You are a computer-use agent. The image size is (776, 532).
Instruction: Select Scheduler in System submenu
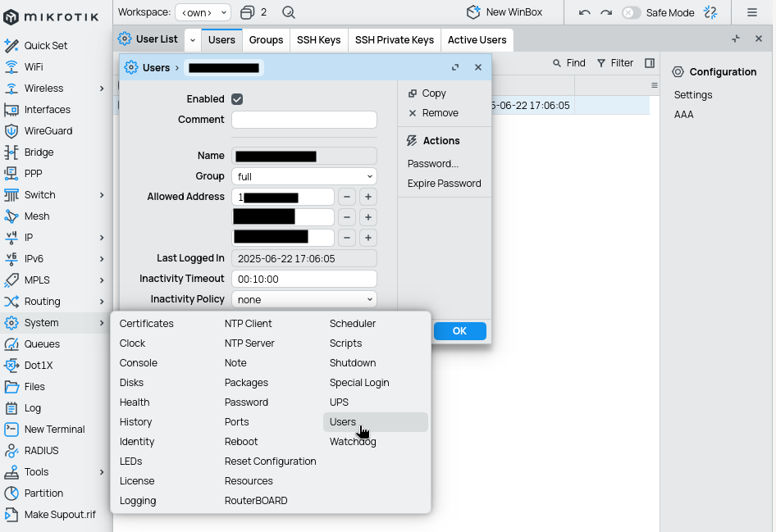(353, 323)
